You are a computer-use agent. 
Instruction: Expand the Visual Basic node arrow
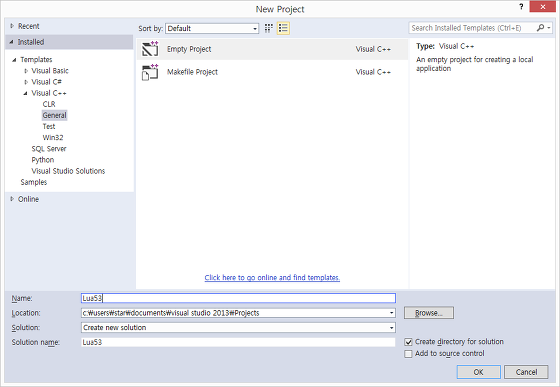pyautogui.click(x=26, y=71)
